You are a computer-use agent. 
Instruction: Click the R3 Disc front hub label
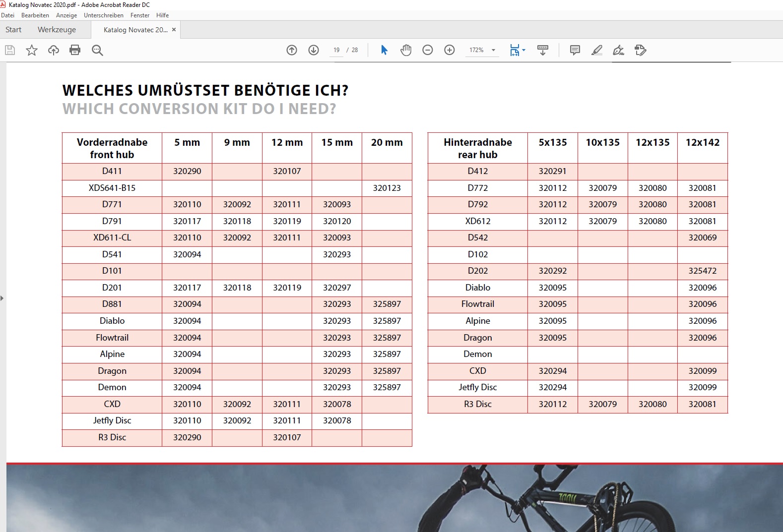(112, 437)
